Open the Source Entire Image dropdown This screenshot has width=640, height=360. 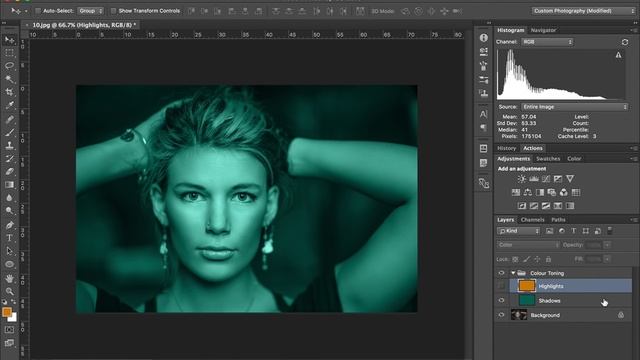[575, 107]
